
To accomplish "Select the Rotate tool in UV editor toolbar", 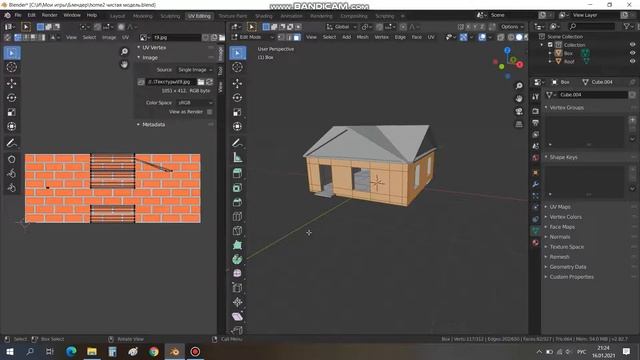I will coord(11,98).
